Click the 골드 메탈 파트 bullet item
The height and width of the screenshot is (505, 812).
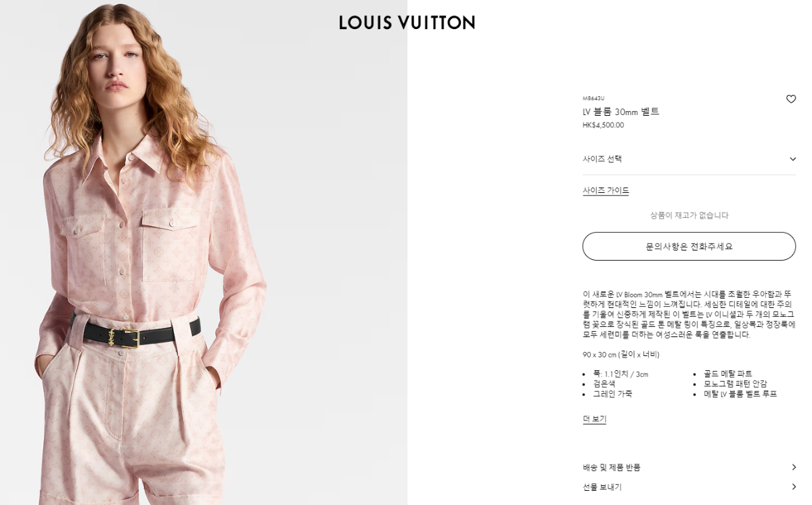coord(727,374)
